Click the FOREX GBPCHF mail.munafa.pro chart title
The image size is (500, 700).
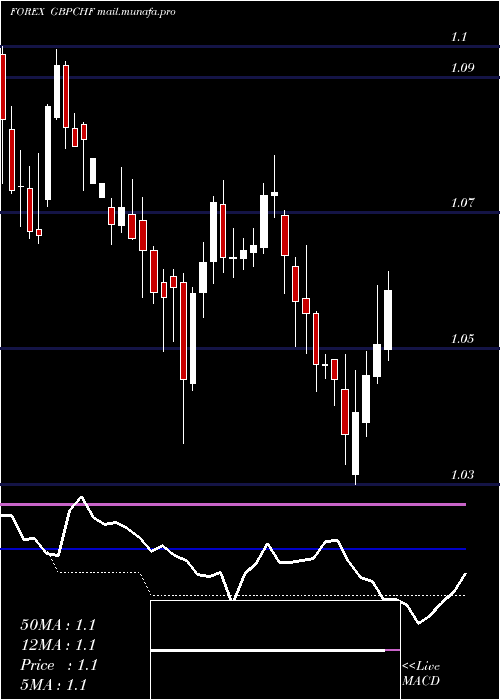(x=93, y=12)
